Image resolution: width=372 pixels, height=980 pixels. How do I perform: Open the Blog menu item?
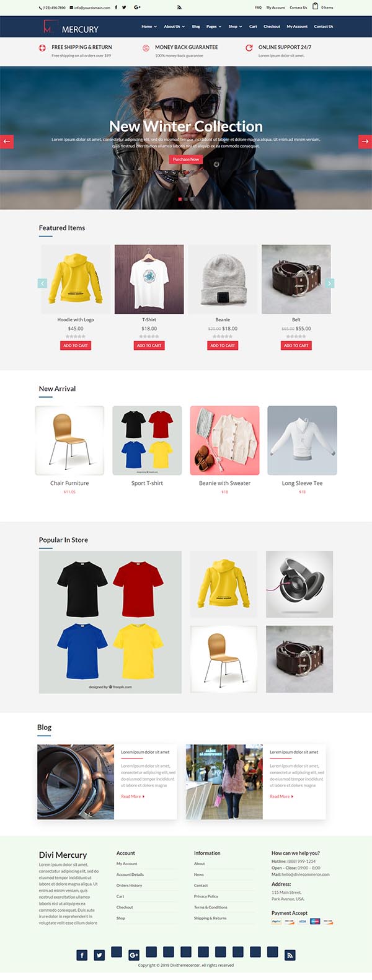(x=196, y=27)
